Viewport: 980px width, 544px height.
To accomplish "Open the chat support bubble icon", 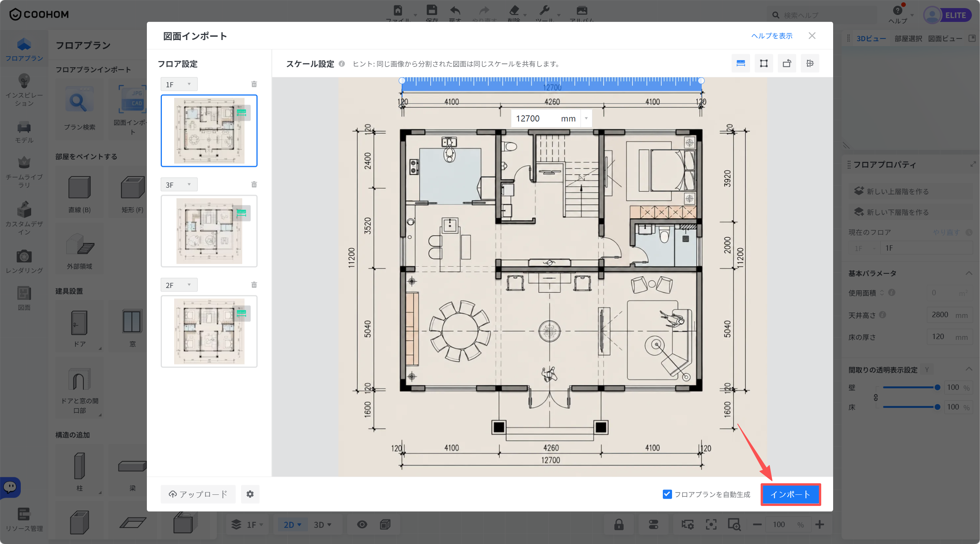I will (10, 487).
